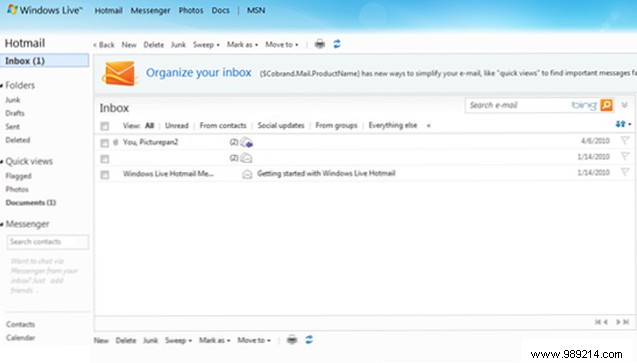Print using top toolbar printer icon
Viewport: 637px width, 363px height.
(x=320, y=44)
